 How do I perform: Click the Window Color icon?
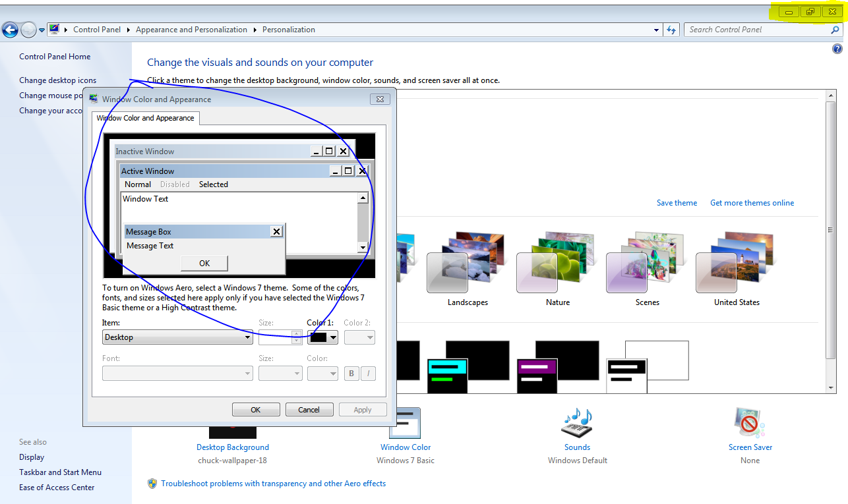[405, 424]
